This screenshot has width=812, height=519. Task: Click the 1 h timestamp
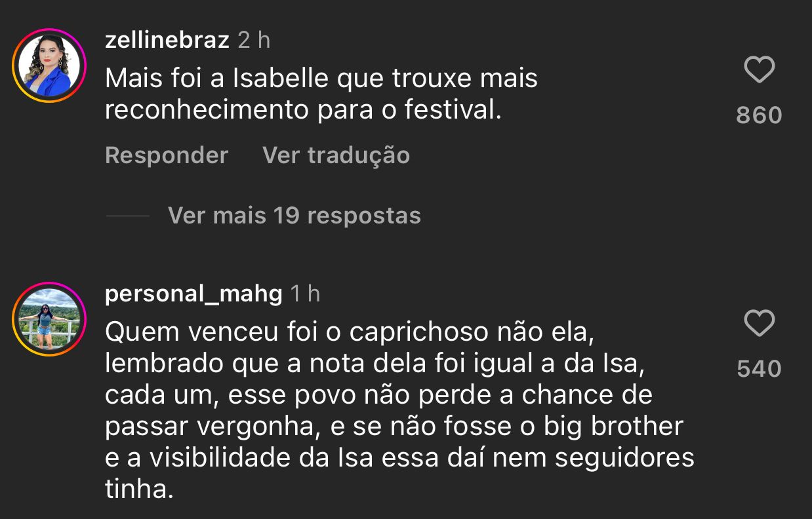[x=305, y=294]
